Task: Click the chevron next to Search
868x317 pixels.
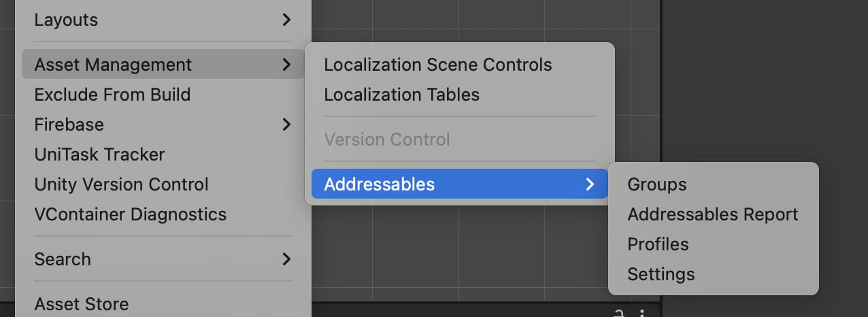Action: tap(286, 259)
